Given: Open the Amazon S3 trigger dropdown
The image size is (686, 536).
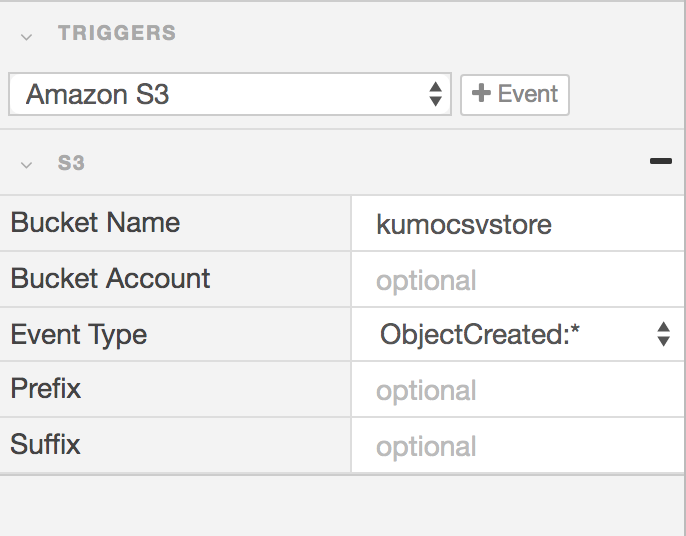Looking at the screenshot, I should click(x=228, y=95).
